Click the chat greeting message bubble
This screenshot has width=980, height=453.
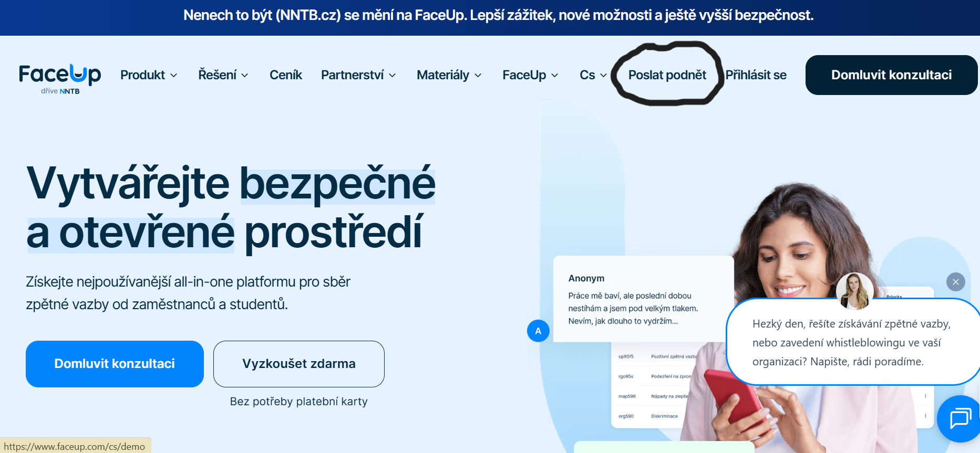pyautogui.click(x=851, y=342)
